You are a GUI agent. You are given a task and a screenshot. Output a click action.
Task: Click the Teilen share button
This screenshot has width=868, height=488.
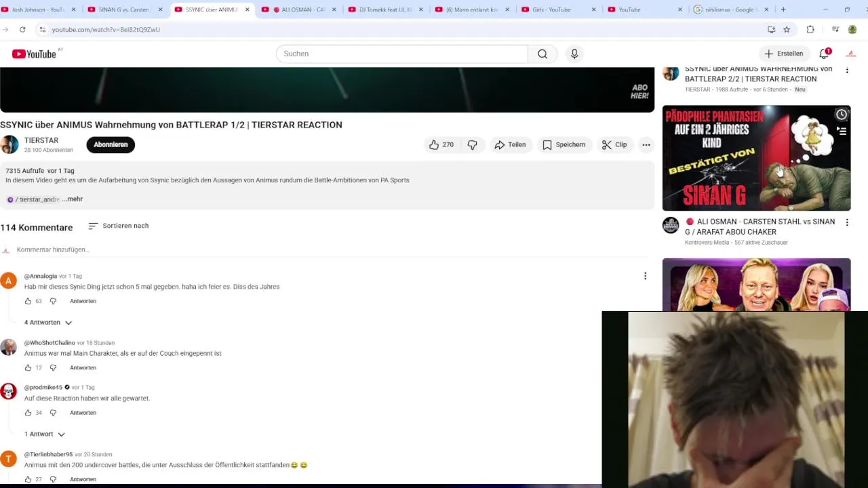(x=510, y=144)
